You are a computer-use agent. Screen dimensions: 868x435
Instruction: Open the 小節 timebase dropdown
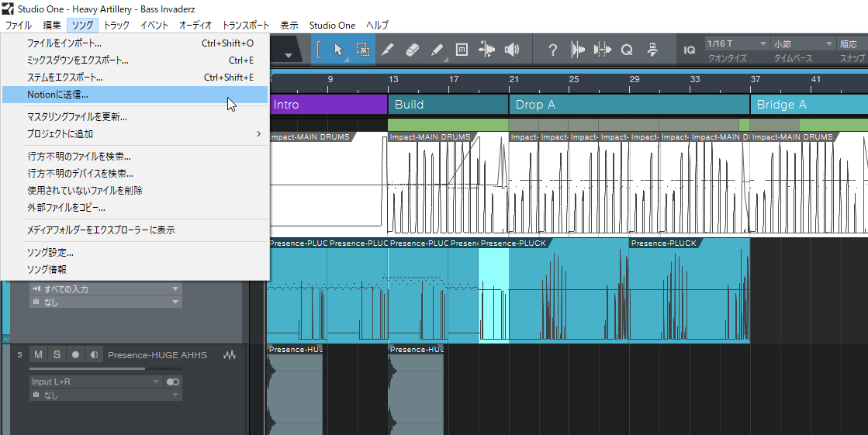click(804, 43)
